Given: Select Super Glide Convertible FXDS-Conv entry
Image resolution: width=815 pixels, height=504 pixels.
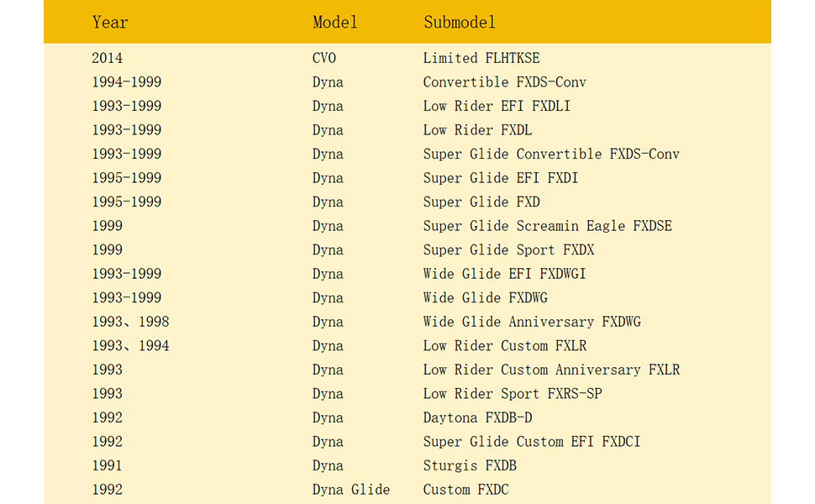Looking at the screenshot, I should (x=551, y=154).
